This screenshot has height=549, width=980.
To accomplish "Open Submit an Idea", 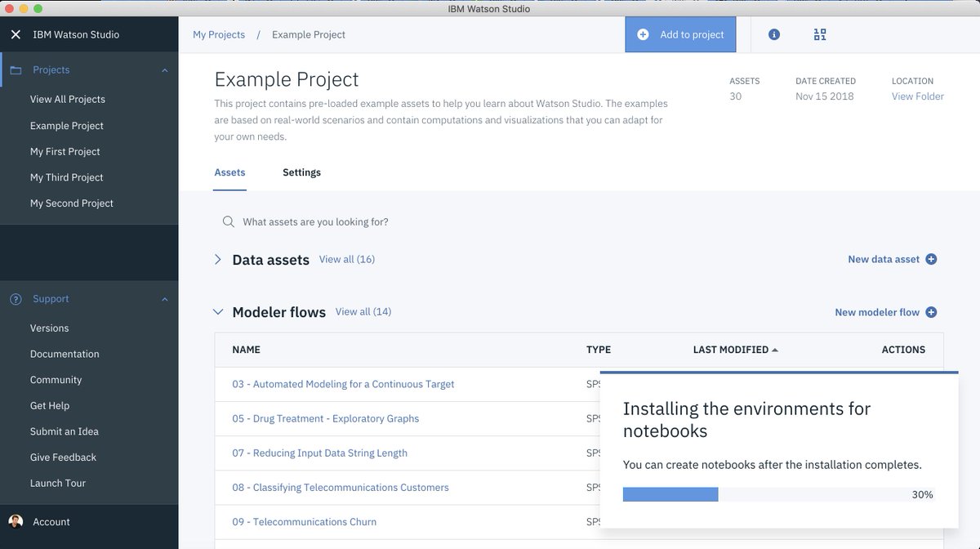I will (x=65, y=431).
